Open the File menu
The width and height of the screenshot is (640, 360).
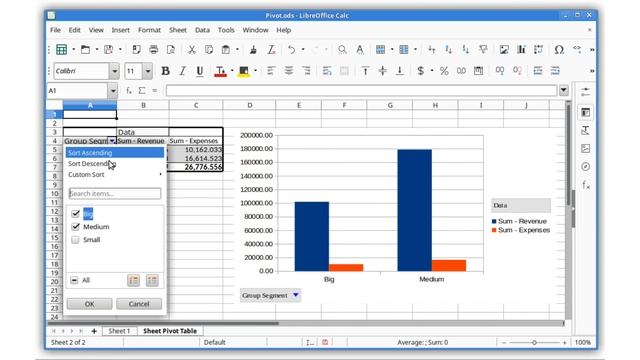[x=56, y=30]
